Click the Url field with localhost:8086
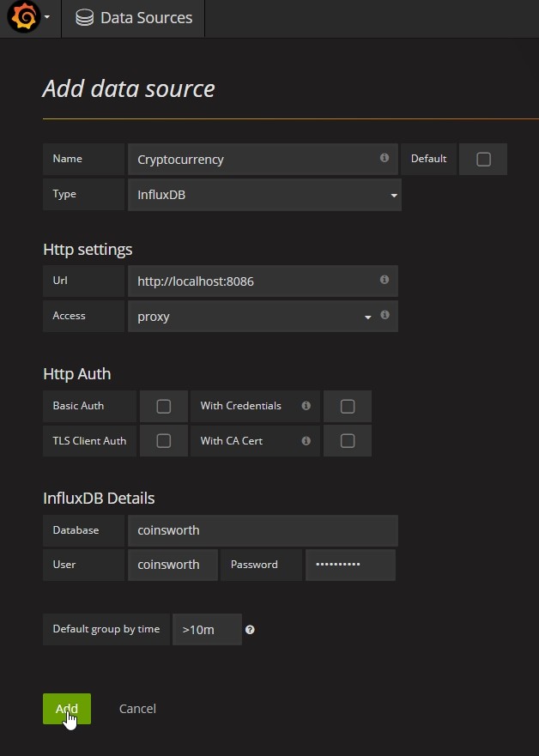Image resolution: width=539 pixels, height=756 pixels. click(x=263, y=281)
